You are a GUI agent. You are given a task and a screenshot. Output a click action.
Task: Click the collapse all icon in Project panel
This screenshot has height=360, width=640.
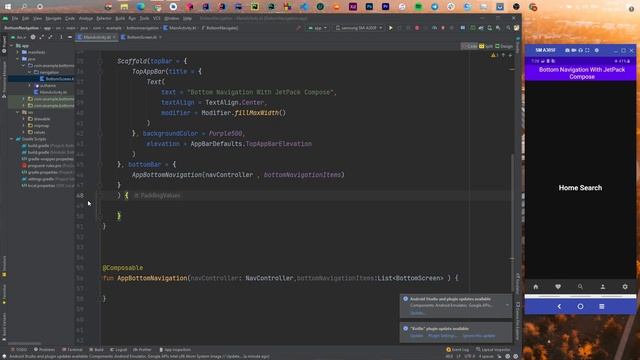click(51, 37)
